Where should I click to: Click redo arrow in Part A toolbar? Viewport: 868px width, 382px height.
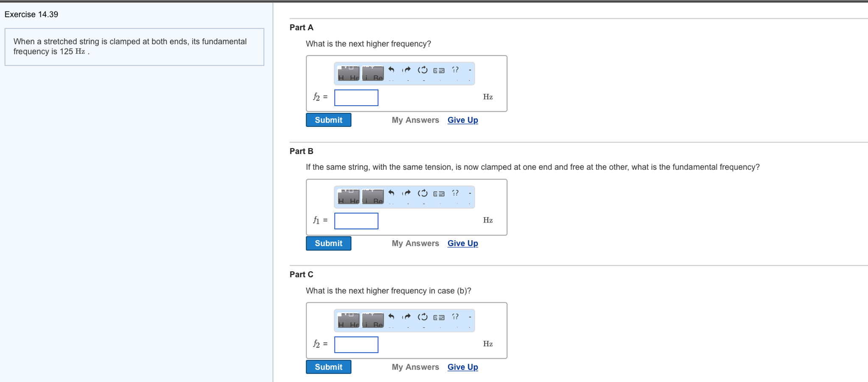click(x=407, y=70)
